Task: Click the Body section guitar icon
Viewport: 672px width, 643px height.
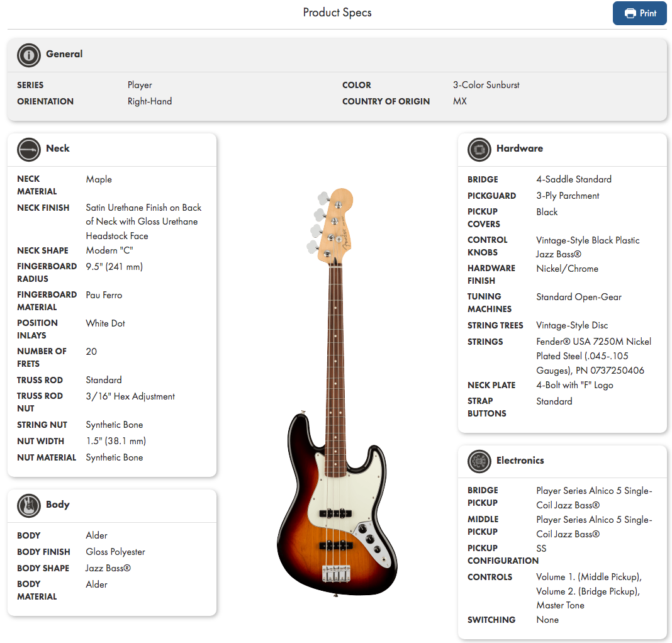Action: pos(29,505)
